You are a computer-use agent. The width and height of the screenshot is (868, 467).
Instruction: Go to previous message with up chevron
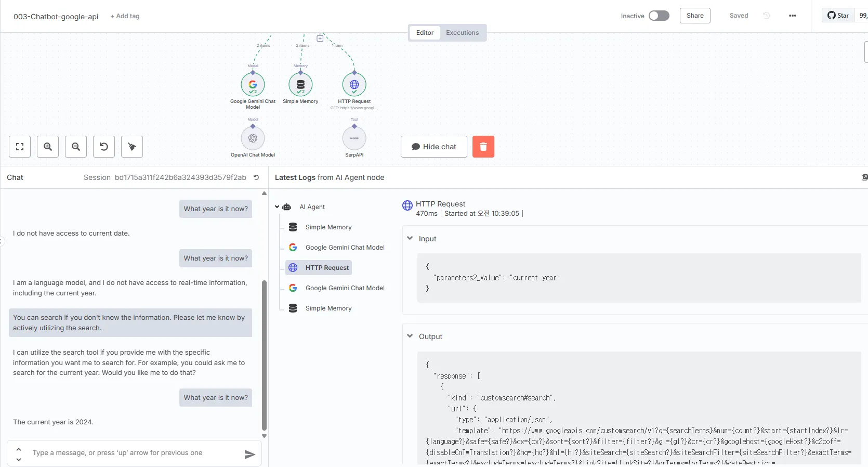click(19, 449)
